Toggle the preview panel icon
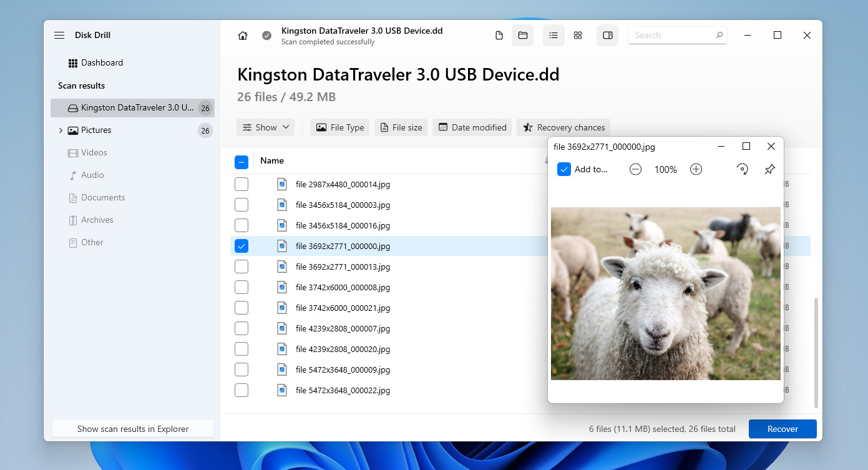The image size is (868, 470). pyautogui.click(x=608, y=36)
